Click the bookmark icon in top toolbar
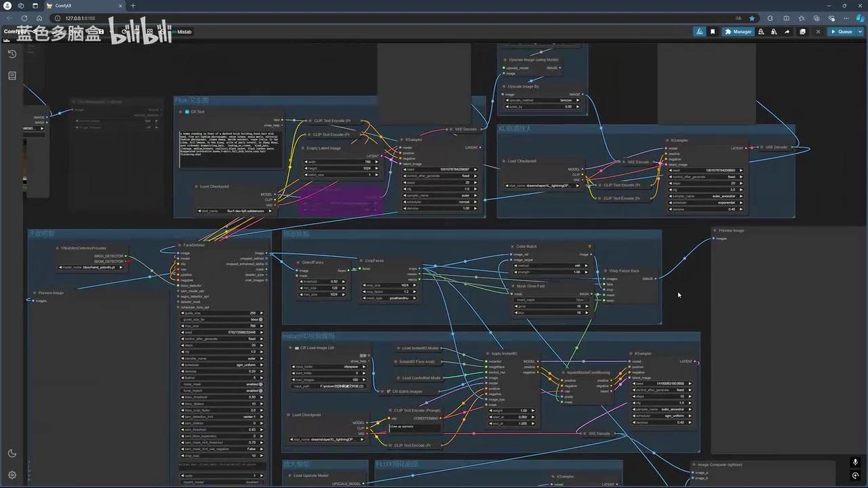The image size is (868, 488). [713, 31]
